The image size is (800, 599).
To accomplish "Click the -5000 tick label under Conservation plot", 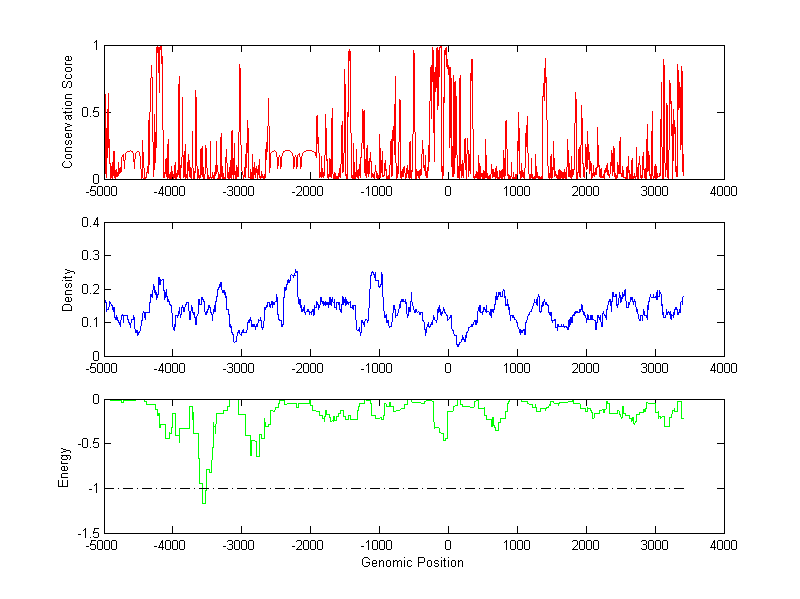I will (x=103, y=191).
